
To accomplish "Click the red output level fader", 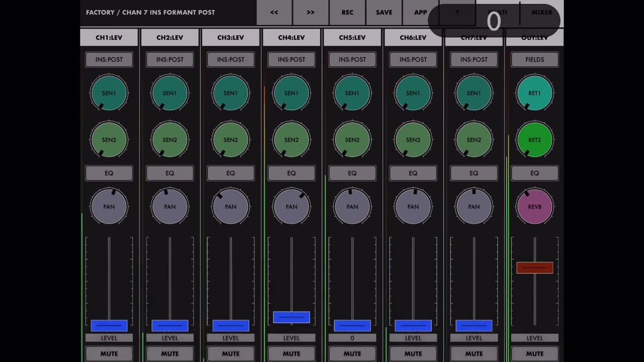I will (535, 268).
